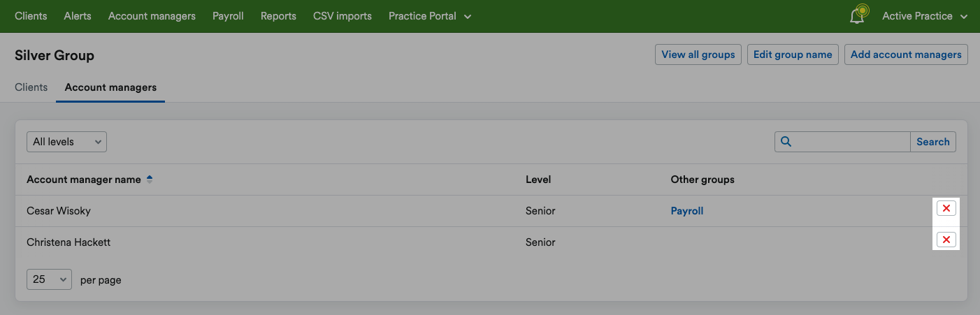Image resolution: width=980 pixels, height=315 pixels.
Task: Click the Edit group name button
Action: 793,54
